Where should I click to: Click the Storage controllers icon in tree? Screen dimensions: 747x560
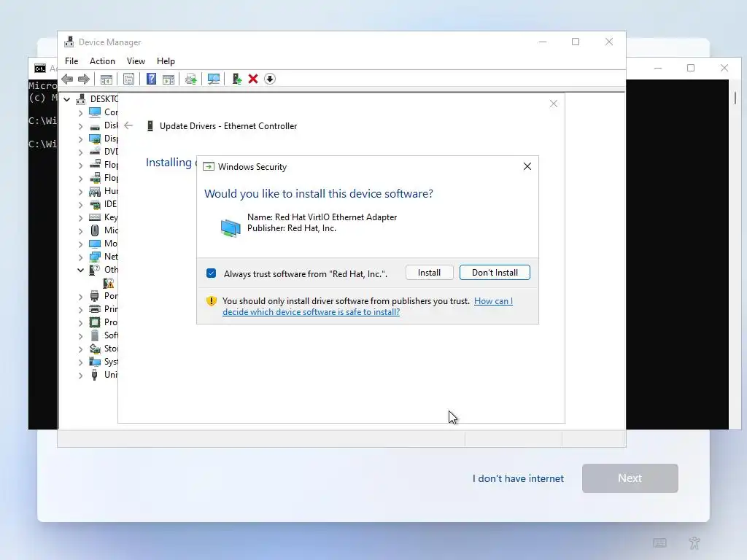[95, 349]
